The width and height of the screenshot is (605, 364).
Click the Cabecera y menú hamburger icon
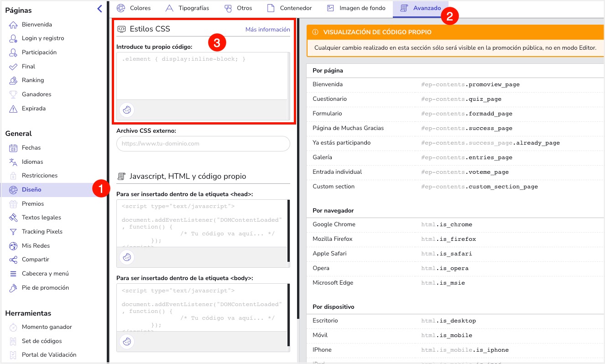click(x=13, y=274)
